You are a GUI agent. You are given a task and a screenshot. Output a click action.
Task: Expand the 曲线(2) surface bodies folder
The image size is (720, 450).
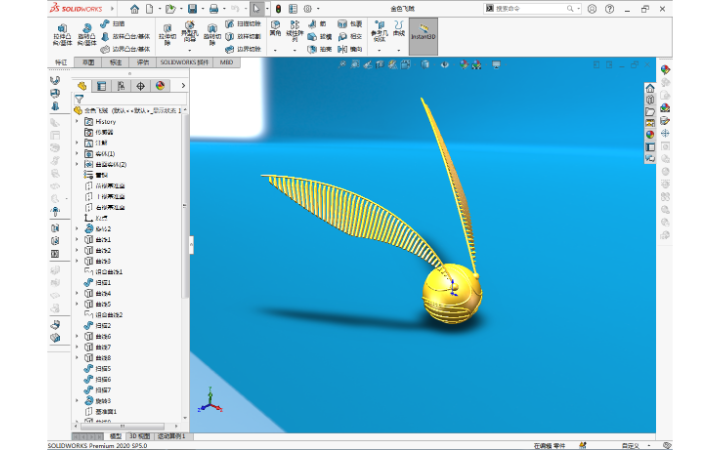point(78,164)
